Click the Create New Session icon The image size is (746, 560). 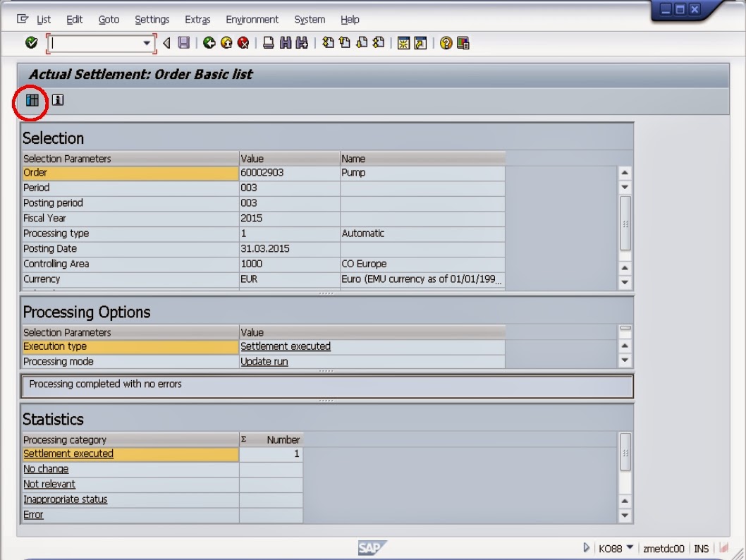[403, 43]
